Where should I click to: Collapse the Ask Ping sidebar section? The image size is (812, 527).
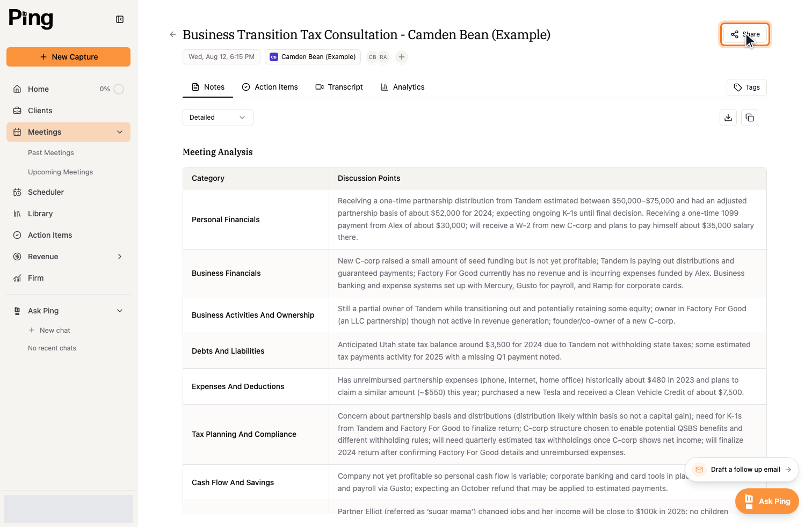[120, 311]
